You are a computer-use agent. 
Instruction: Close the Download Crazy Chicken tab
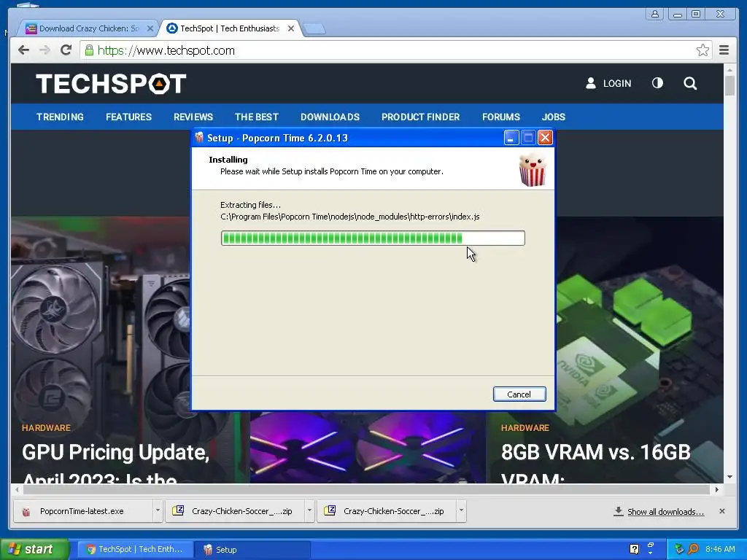(150, 28)
